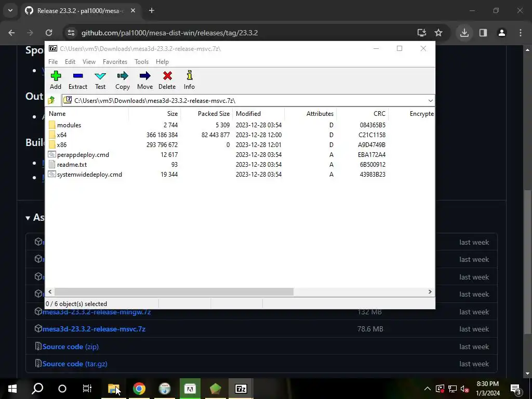Open the notification center icon
This screenshot has width=532, height=399.
516,389
